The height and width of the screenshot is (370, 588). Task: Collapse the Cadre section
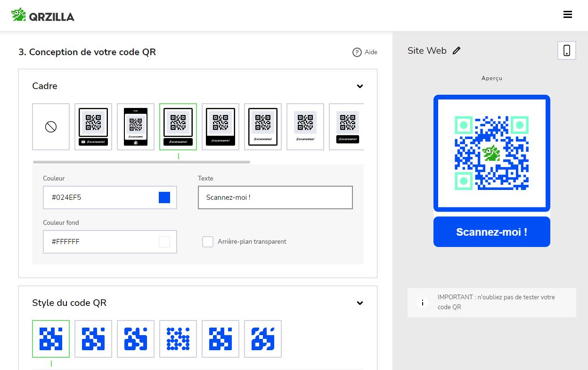coord(360,86)
